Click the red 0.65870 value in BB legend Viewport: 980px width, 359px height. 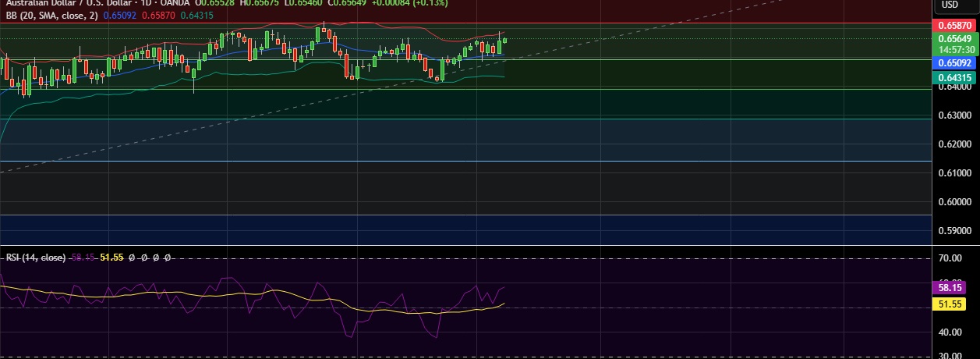158,14
